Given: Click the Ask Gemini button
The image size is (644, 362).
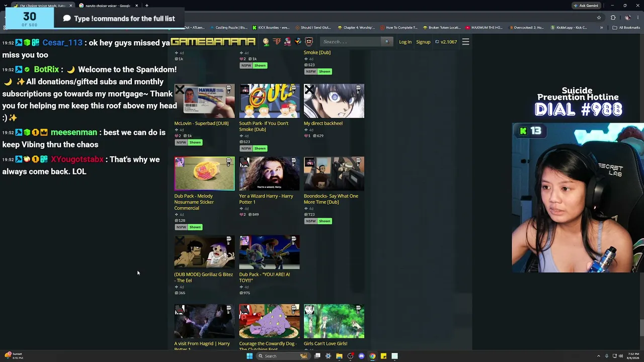Looking at the screenshot, I should coord(586,6).
